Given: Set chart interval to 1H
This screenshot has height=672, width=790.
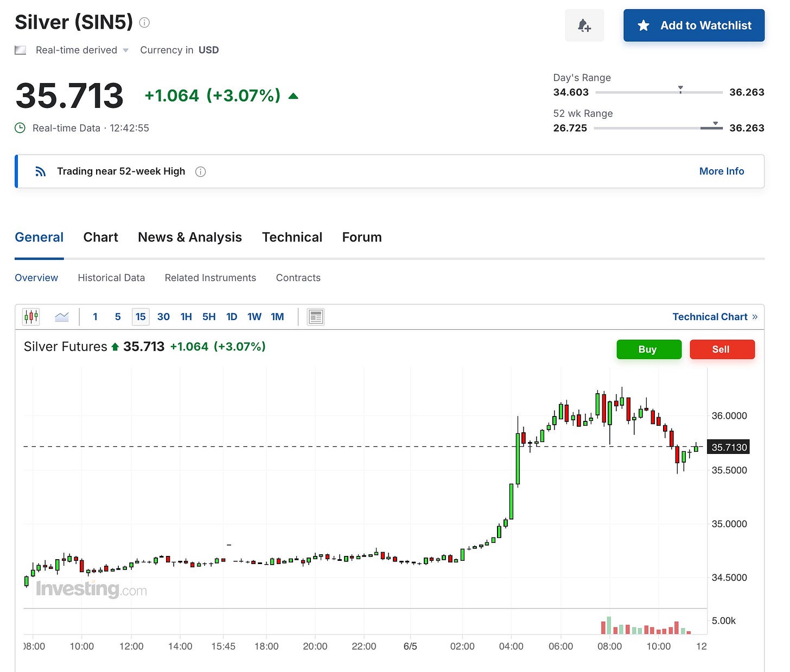Looking at the screenshot, I should coord(186,317).
